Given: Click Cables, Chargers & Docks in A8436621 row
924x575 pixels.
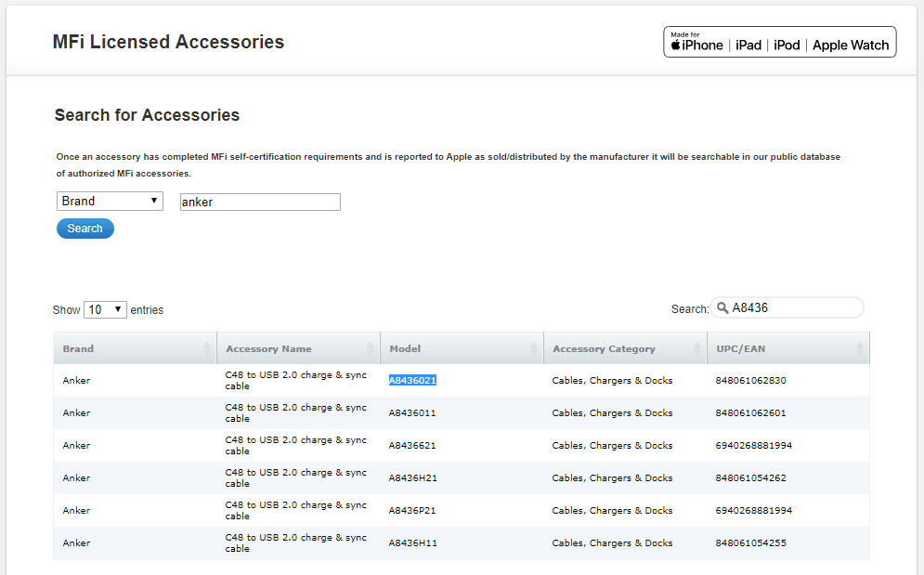Looking at the screenshot, I should point(612,445).
